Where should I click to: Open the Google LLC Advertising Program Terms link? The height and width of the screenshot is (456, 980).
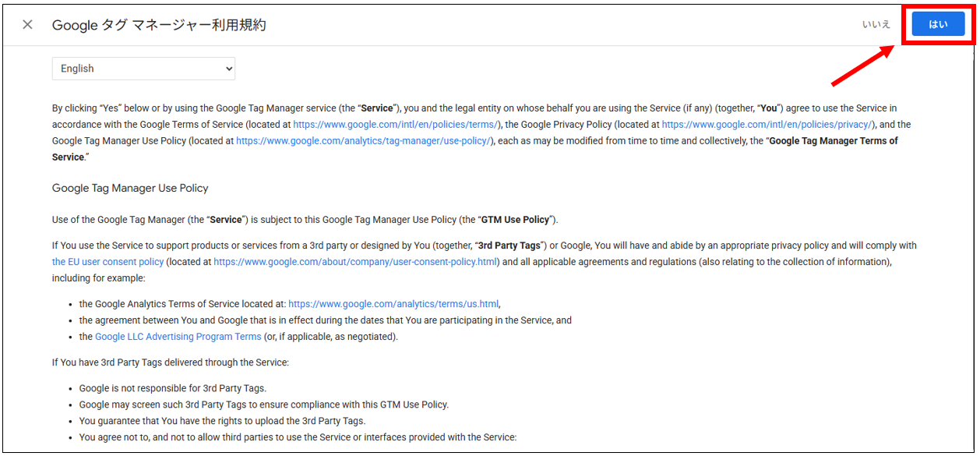(178, 336)
